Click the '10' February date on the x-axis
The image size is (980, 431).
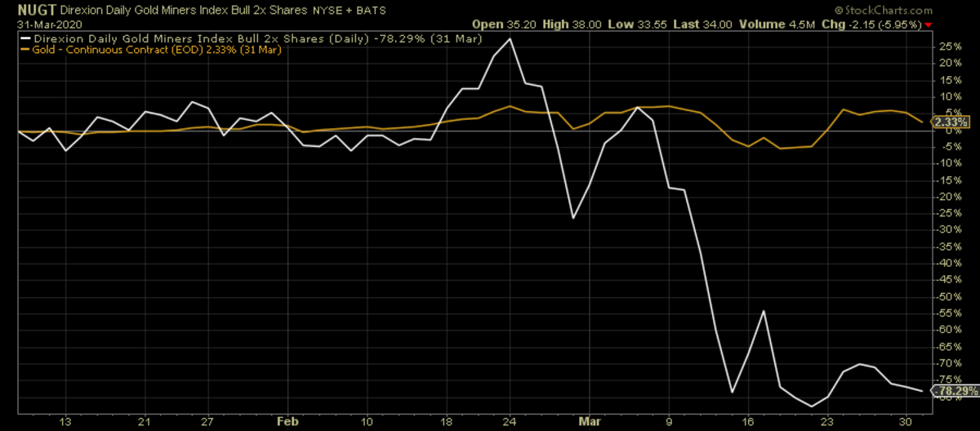point(367,421)
